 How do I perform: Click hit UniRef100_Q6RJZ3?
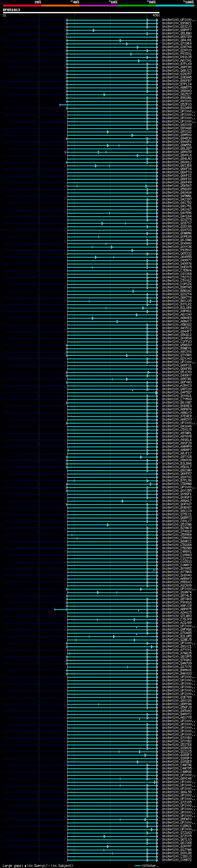tap(176, 71)
